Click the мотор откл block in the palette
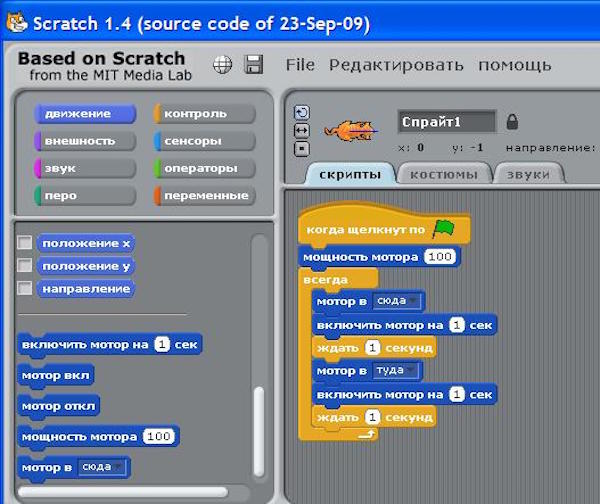This screenshot has height=504, width=600. click(59, 406)
